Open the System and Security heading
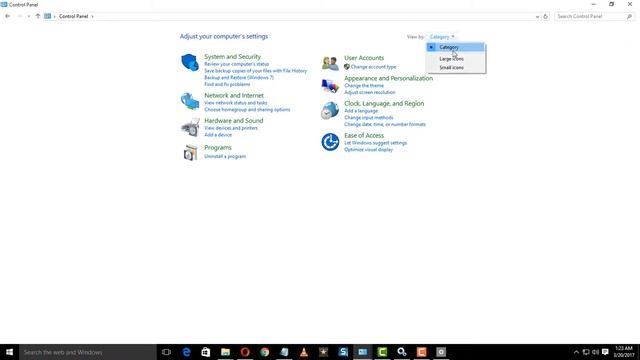Screen dimensions: 640x360 pyautogui.click(x=232, y=57)
